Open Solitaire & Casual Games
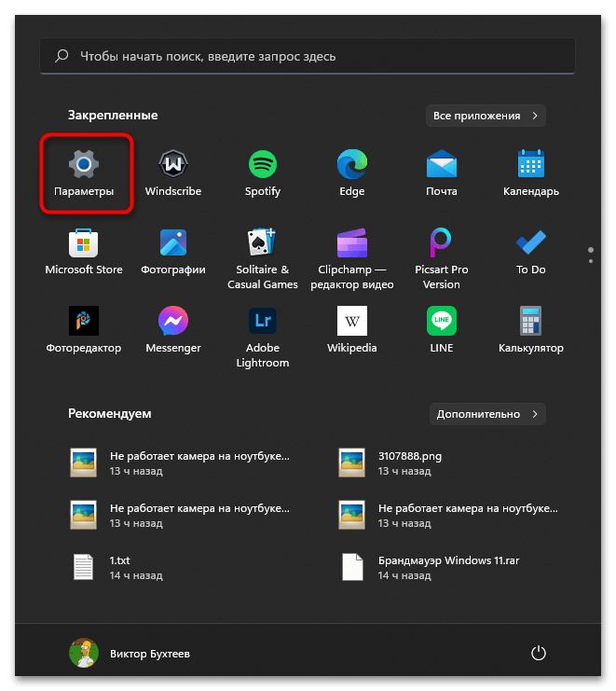This screenshot has height=691, width=616. 263,259
